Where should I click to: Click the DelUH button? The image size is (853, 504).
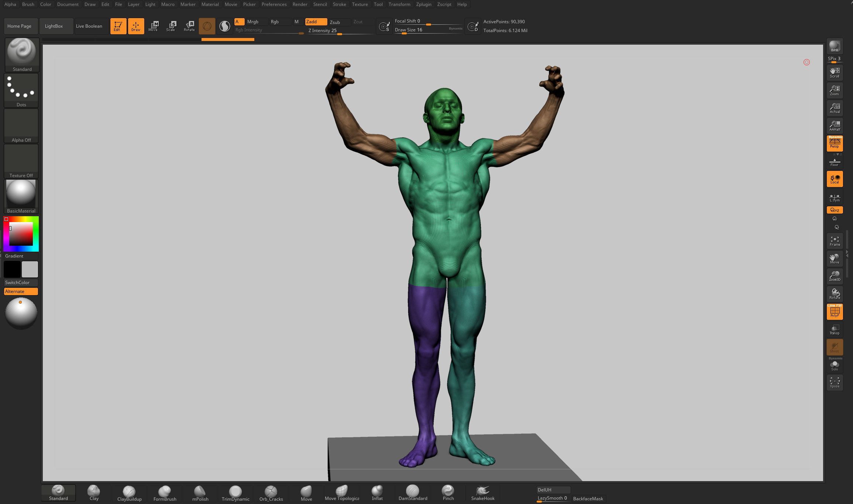point(553,490)
